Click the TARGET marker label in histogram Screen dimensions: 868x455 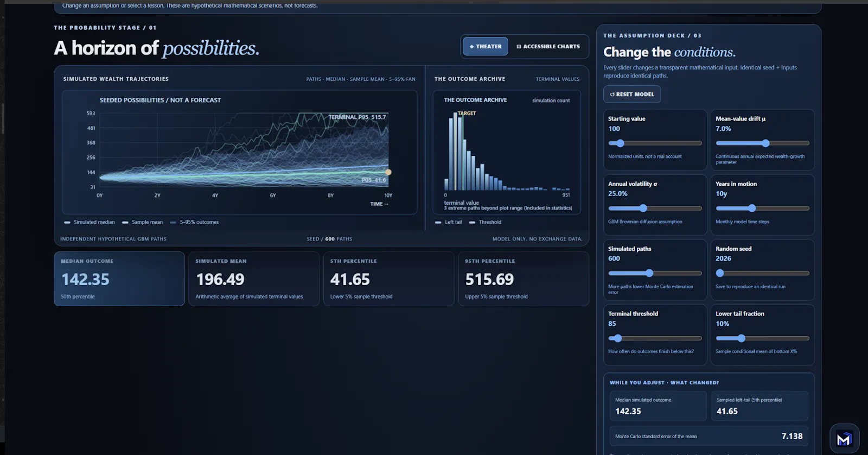point(467,113)
